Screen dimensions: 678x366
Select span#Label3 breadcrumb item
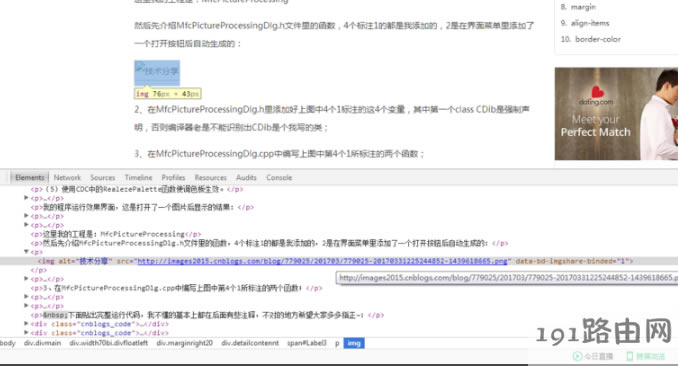tap(307, 343)
